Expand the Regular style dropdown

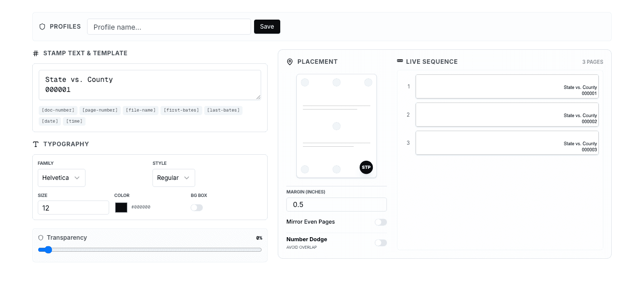174,178
